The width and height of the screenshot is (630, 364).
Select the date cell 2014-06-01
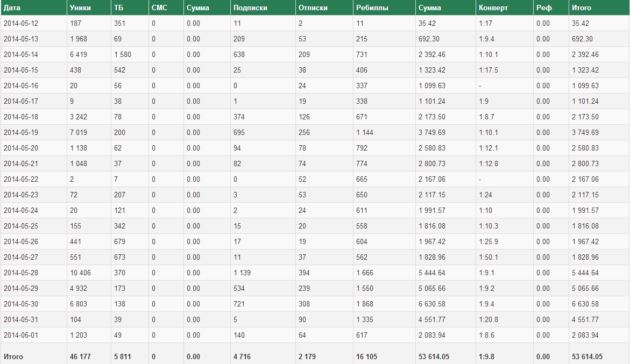[x=21, y=336]
